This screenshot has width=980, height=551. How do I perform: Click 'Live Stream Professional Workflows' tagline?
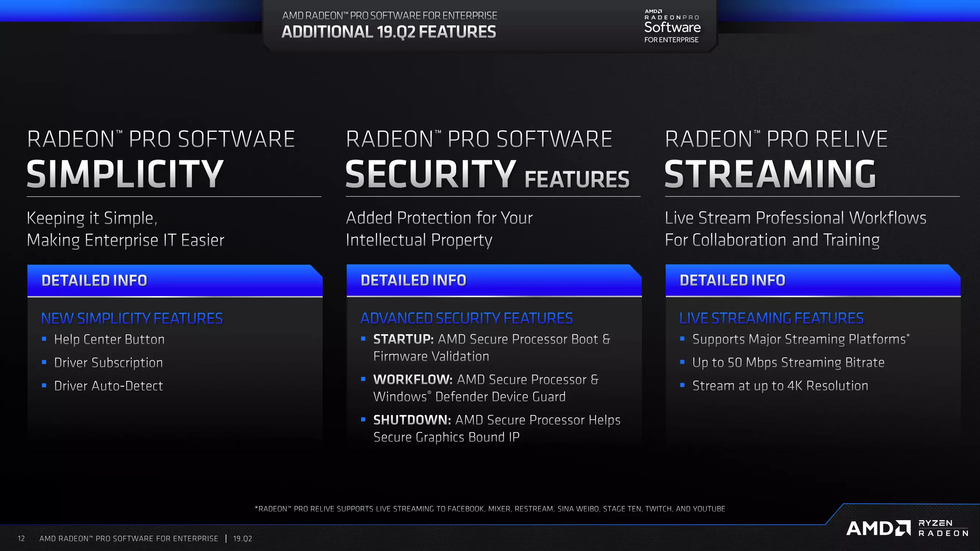tap(796, 218)
